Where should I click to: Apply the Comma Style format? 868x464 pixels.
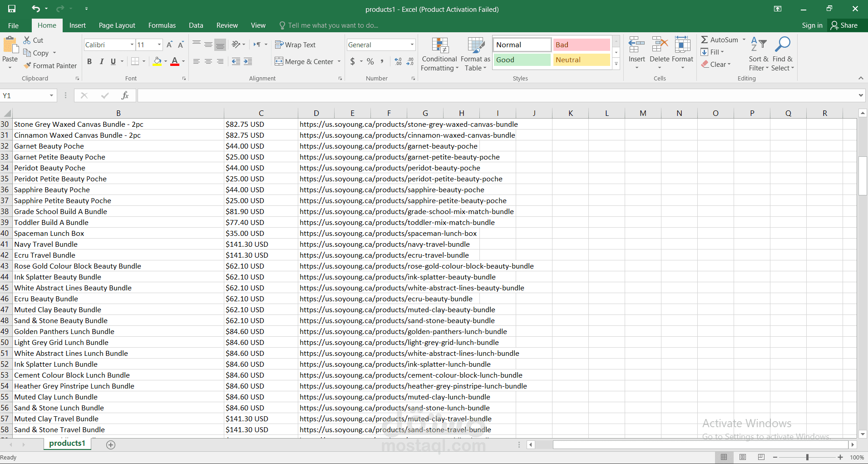click(382, 61)
